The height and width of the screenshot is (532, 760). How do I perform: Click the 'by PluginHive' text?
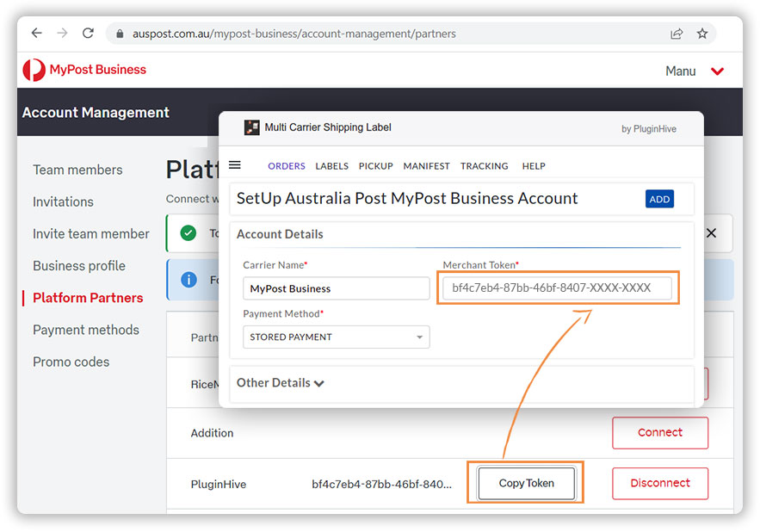648,128
